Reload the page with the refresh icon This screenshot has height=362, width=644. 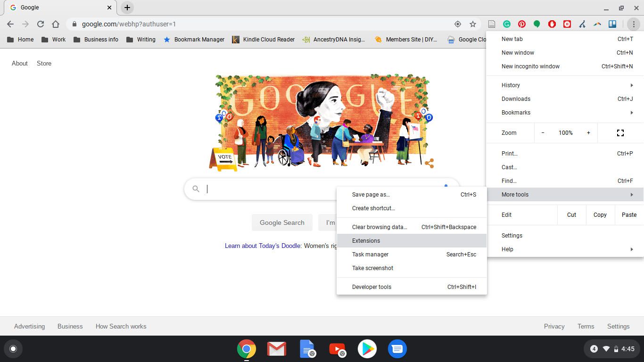41,24
